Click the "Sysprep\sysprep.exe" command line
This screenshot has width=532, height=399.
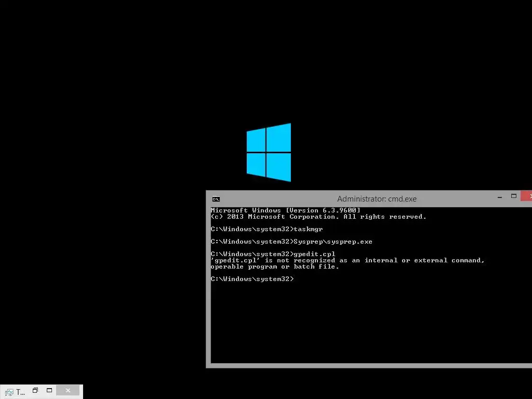pos(291,242)
